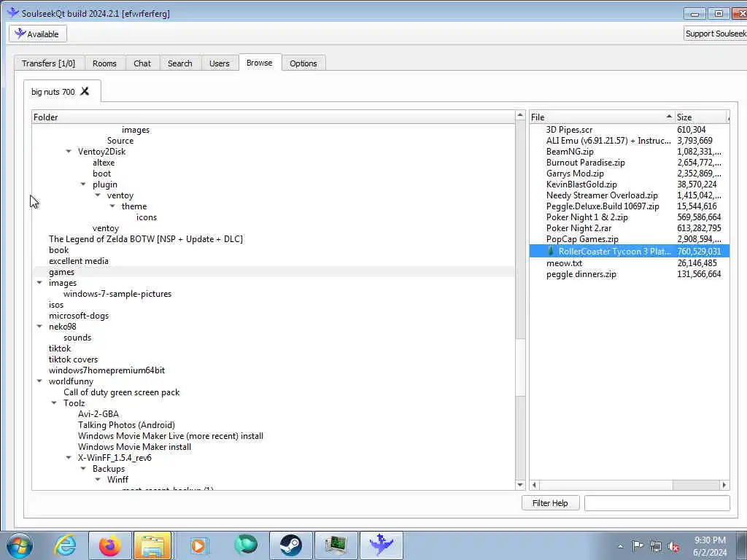
Task: Click the folder tree scroll-up arrow
Action: point(520,116)
